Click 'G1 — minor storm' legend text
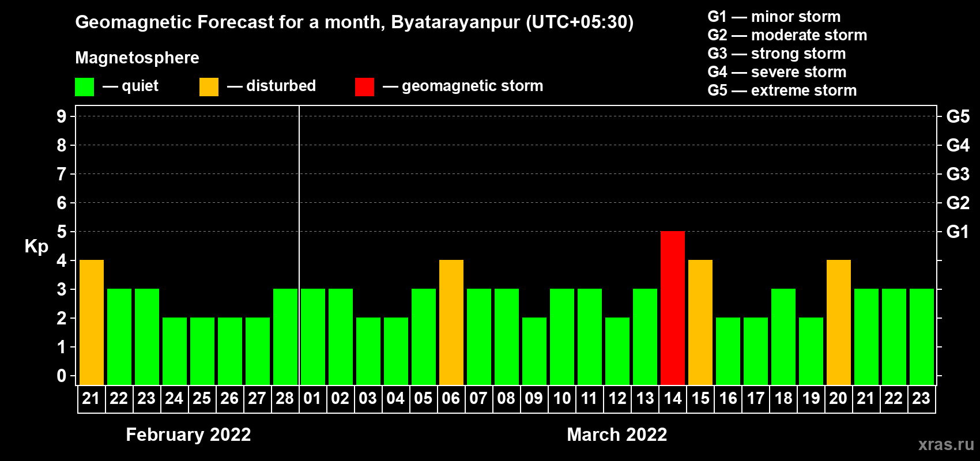 coord(774,17)
